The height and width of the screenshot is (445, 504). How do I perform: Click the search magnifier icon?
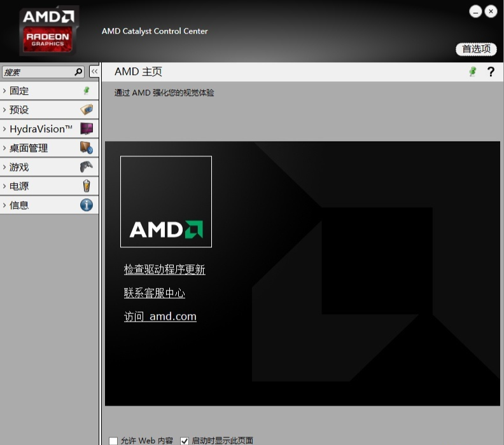coord(78,72)
